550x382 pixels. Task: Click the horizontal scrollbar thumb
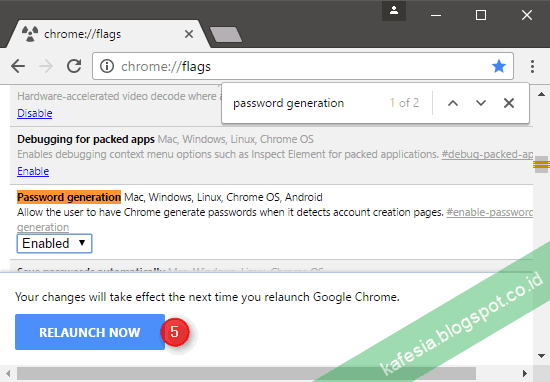(x=246, y=374)
